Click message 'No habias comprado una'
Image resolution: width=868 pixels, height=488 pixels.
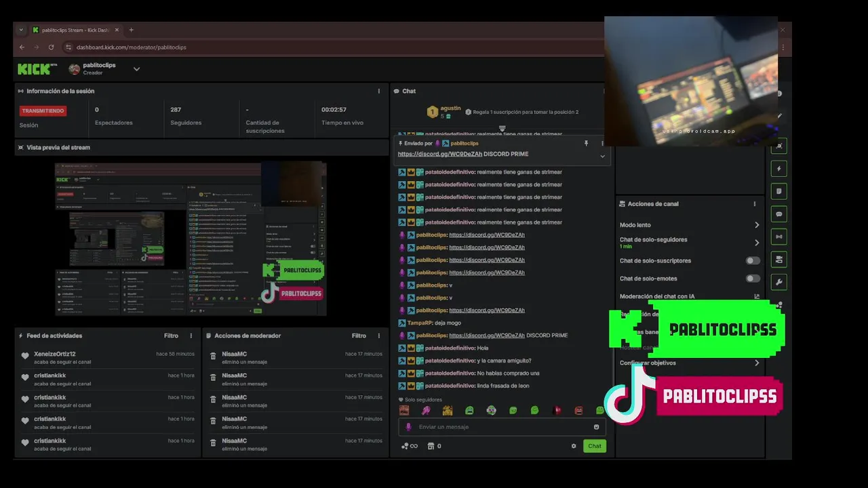[x=508, y=373]
